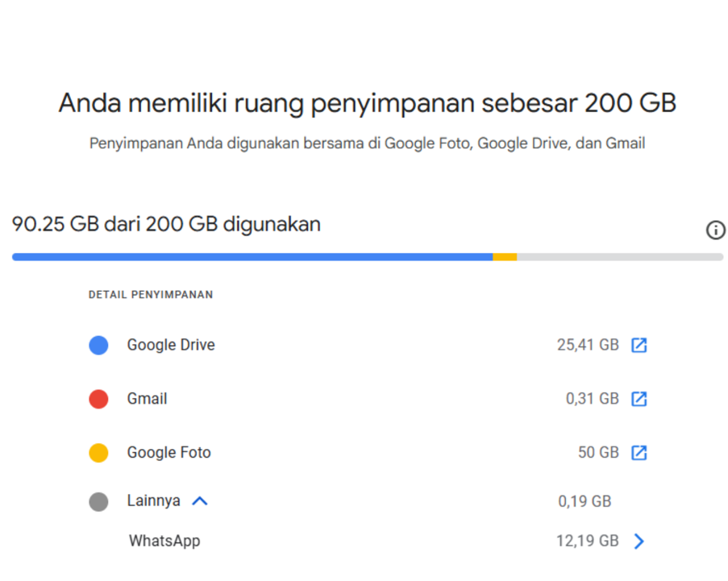Open Gmail via its external-link icon

coord(639,399)
